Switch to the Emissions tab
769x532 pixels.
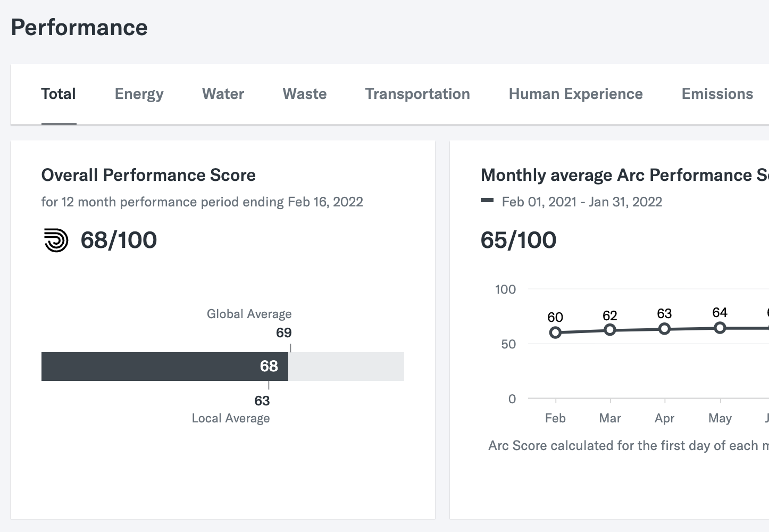tap(717, 94)
